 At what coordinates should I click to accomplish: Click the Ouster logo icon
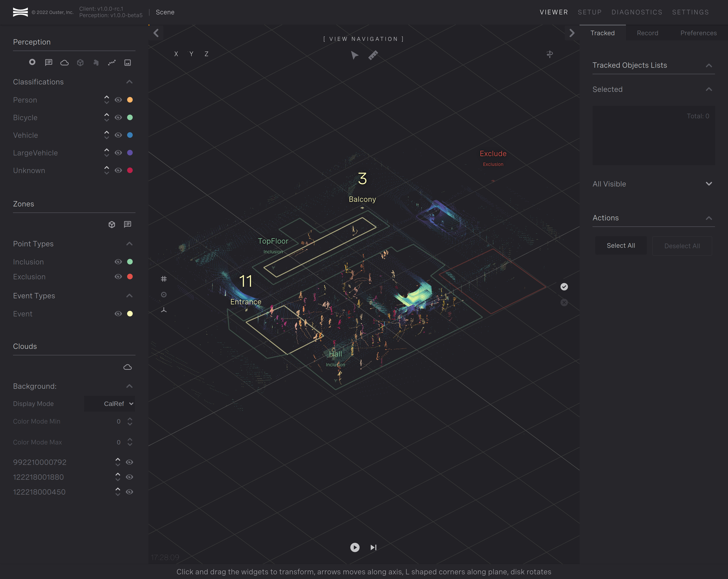(20, 12)
